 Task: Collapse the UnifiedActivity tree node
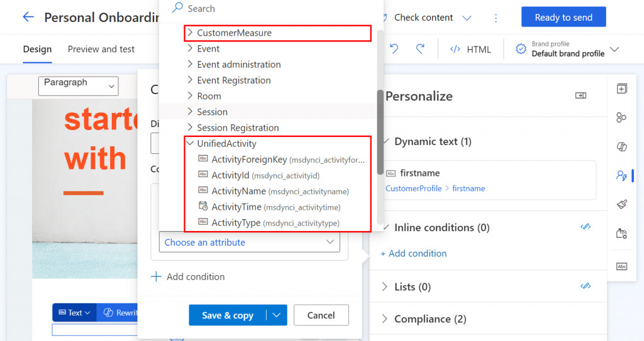click(190, 144)
